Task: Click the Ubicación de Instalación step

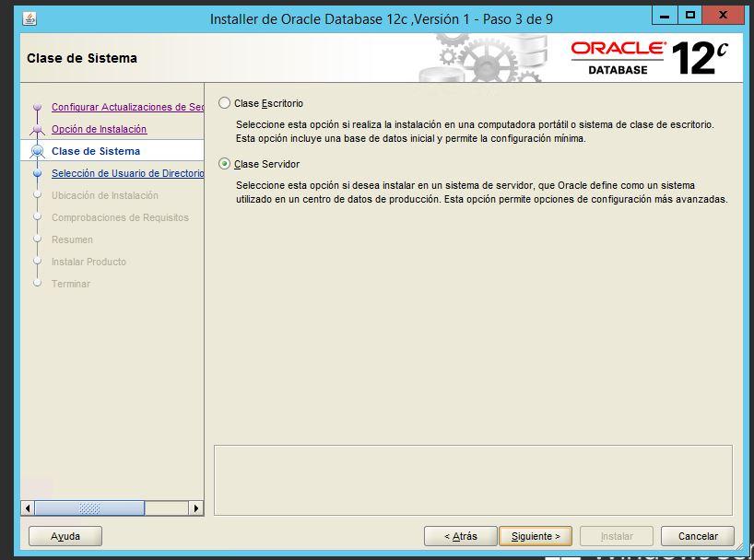Action: 105,195
